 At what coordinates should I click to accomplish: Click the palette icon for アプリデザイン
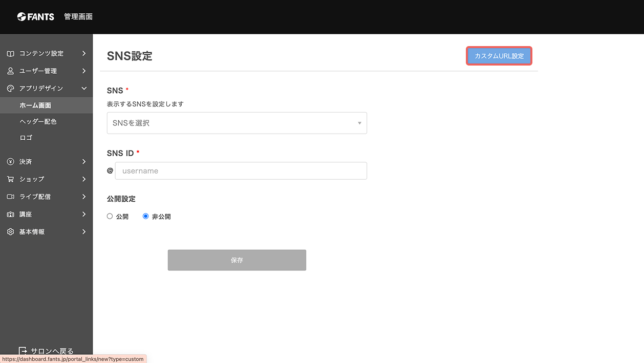pos(10,88)
